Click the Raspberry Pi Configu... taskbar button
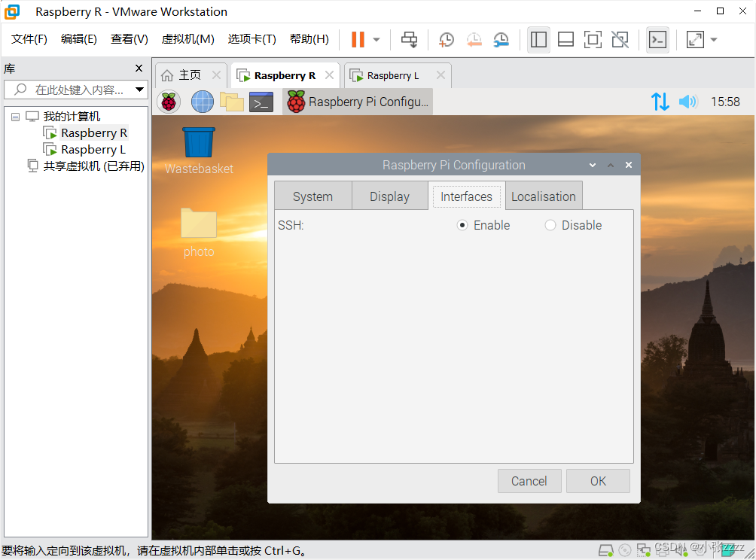Image resolution: width=756 pixels, height=560 pixels. [x=358, y=102]
